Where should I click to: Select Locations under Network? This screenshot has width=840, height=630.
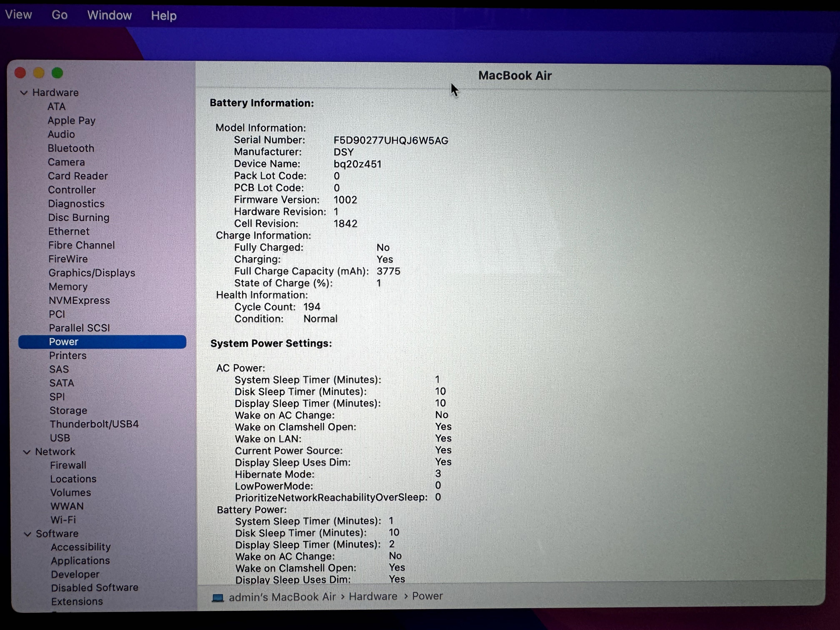point(73,479)
